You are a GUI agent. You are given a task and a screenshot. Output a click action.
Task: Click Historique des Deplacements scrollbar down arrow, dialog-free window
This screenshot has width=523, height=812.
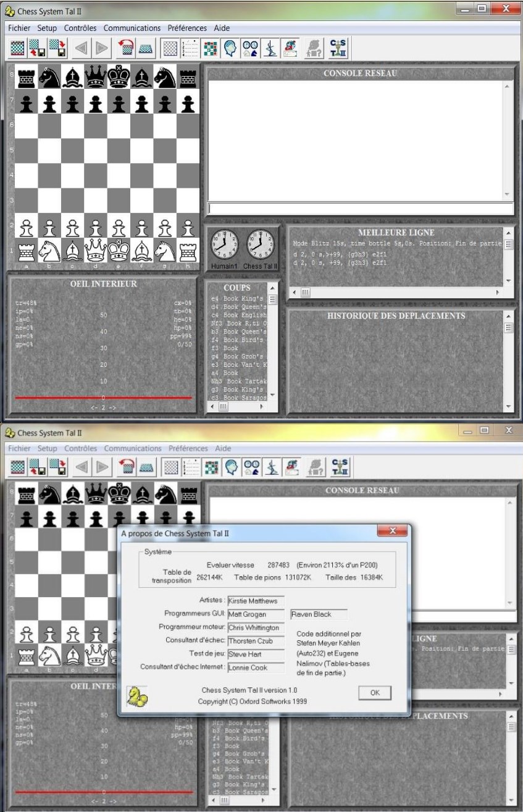(x=509, y=407)
